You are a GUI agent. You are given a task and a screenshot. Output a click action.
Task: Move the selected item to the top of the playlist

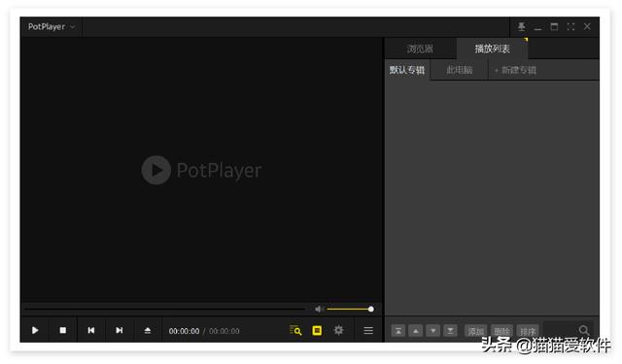[x=398, y=330]
